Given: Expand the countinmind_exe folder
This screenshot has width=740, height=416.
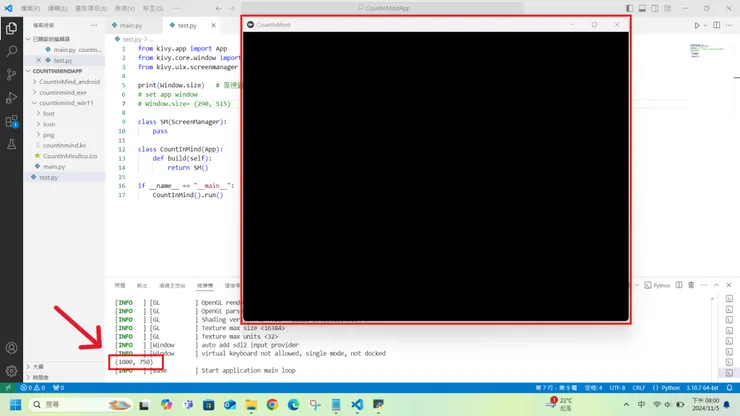Looking at the screenshot, I should coord(63,93).
